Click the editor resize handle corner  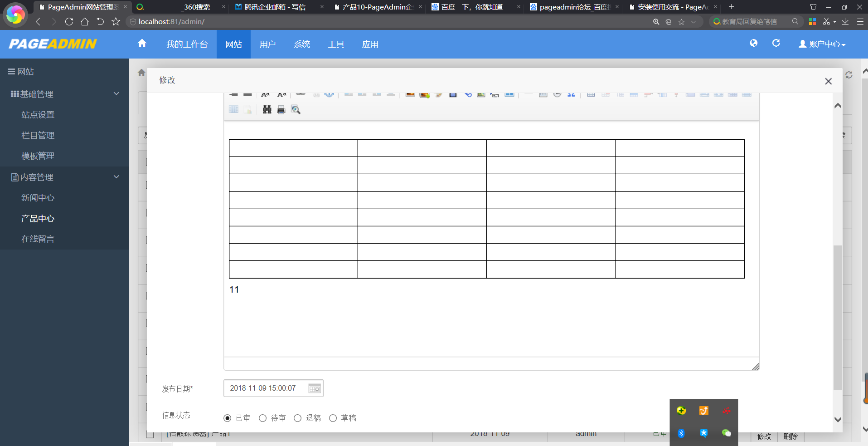pyautogui.click(x=755, y=367)
